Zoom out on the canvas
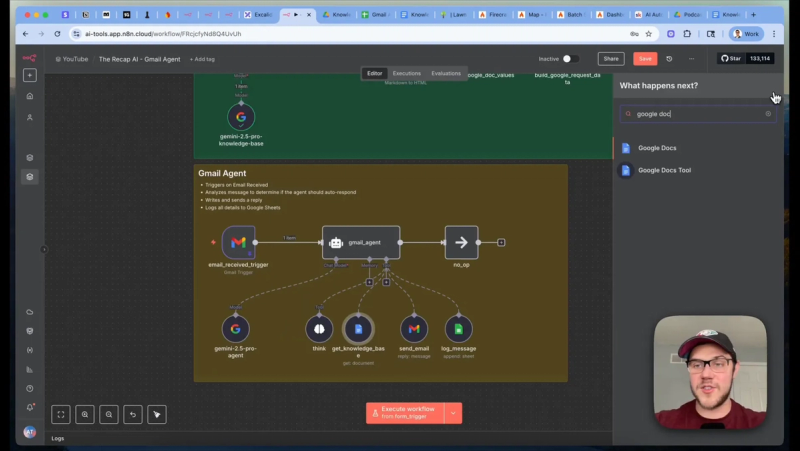This screenshot has height=451, width=800. coord(109,414)
